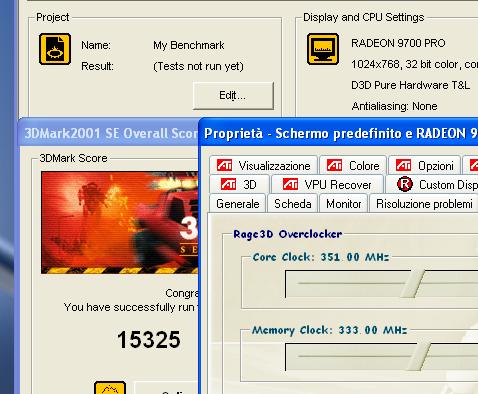The height and width of the screenshot is (394, 478).
Task: Open the Custom Display tab with R icon
Action: pyautogui.click(x=432, y=184)
